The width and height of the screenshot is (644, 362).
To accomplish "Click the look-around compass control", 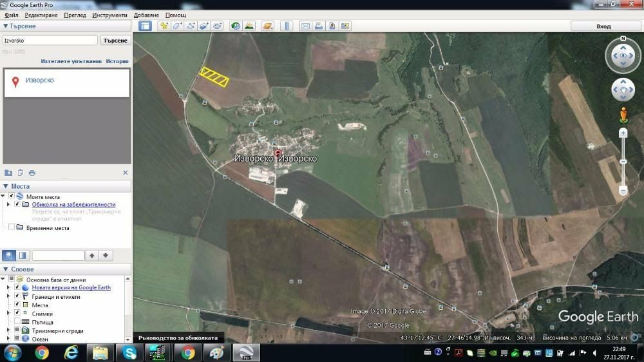I will coord(623,55).
